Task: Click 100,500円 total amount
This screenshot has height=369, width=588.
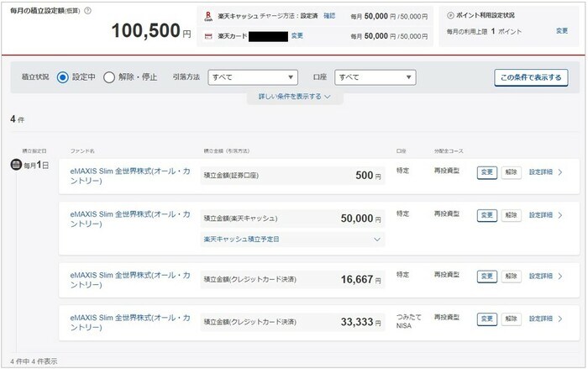Action: (x=151, y=31)
